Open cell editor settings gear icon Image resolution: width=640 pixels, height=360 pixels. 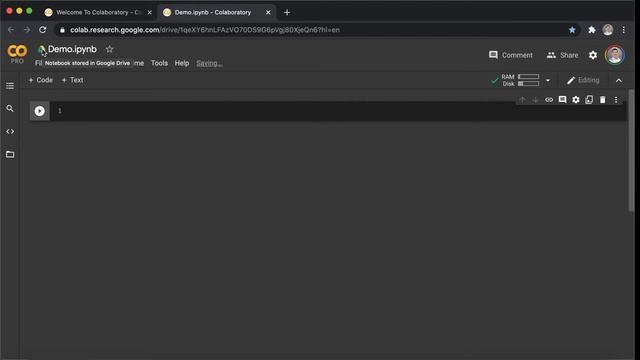click(576, 100)
